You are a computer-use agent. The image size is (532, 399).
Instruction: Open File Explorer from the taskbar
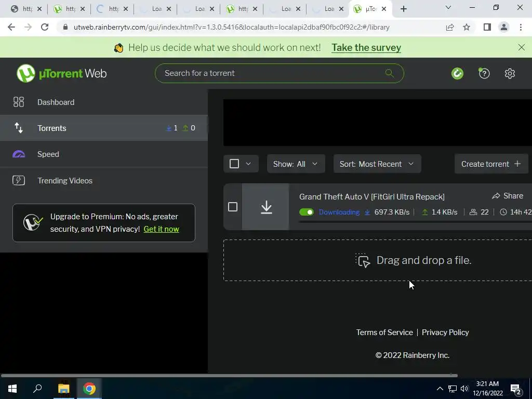(63, 389)
